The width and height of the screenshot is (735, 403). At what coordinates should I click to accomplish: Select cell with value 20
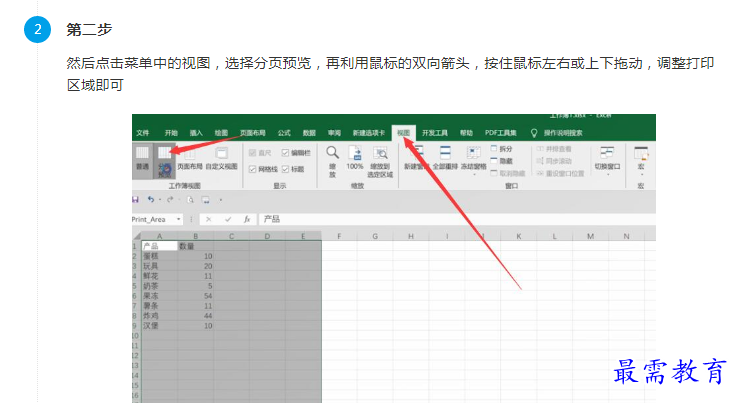tap(195, 266)
